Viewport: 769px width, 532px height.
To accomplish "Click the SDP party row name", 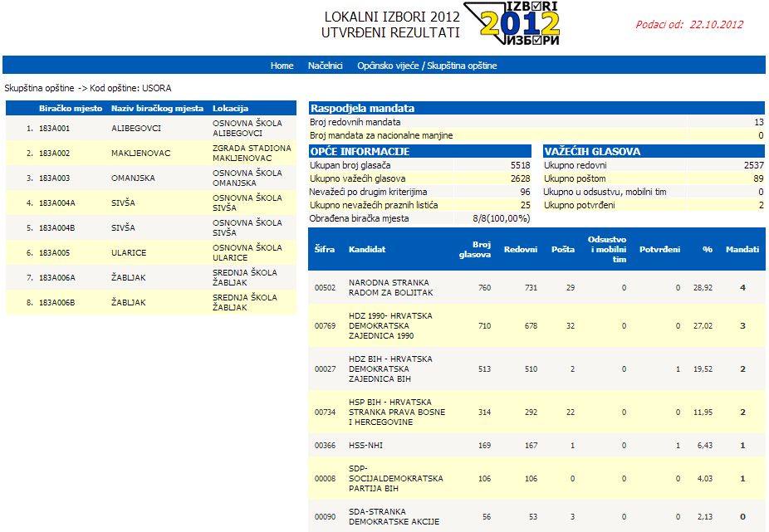I will pyautogui.click(x=396, y=478).
